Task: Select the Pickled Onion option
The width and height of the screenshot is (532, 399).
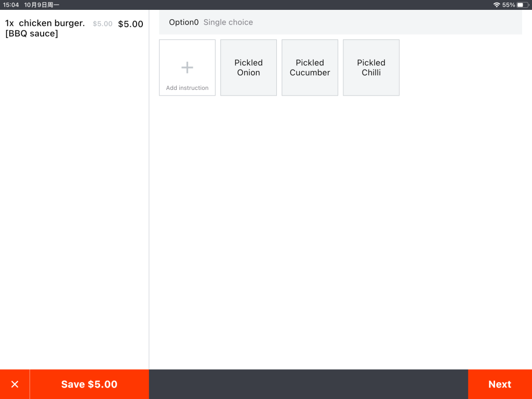Action: 248,68
